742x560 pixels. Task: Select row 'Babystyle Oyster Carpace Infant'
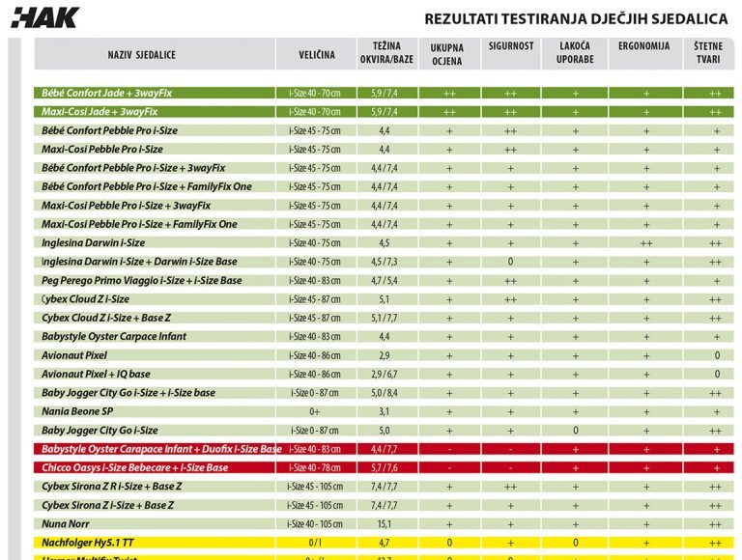[384, 336]
